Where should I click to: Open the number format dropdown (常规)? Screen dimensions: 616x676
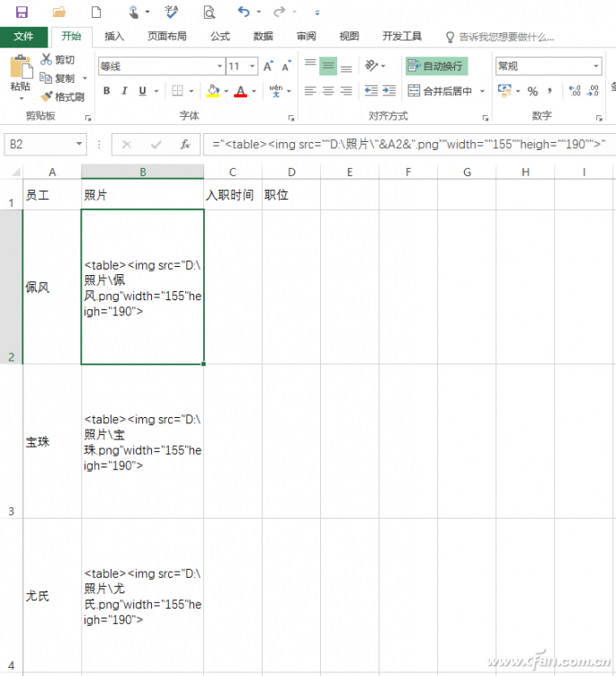click(x=595, y=67)
